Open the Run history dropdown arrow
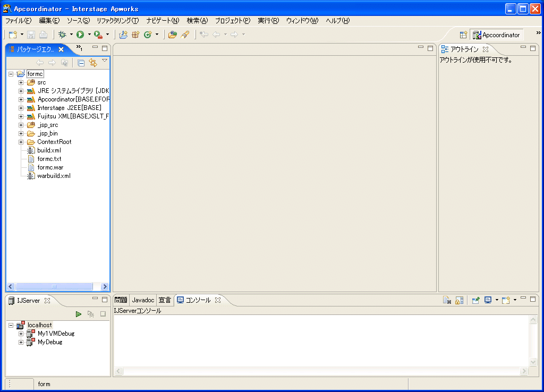Image resolution: width=544 pixels, height=392 pixels. 89,35
